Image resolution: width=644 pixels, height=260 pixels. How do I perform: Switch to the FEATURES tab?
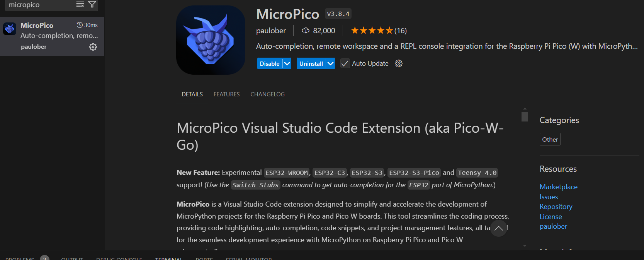click(x=226, y=94)
